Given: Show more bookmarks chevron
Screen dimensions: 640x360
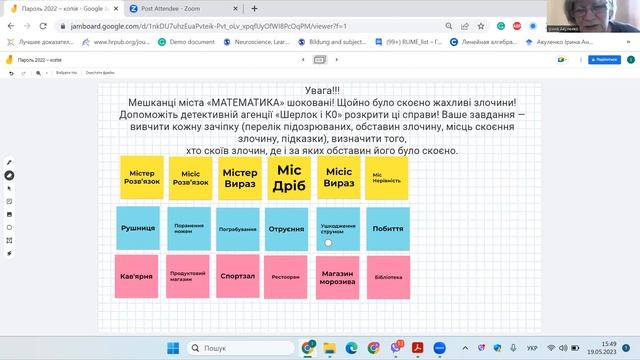Looking at the screenshot, I should pyautogui.click(x=629, y=42).
